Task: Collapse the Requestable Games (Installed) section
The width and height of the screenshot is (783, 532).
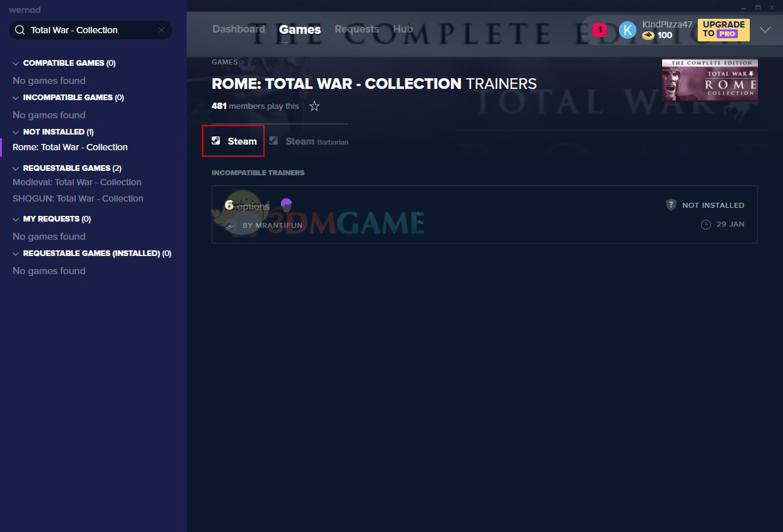Action: click(16, 253)
